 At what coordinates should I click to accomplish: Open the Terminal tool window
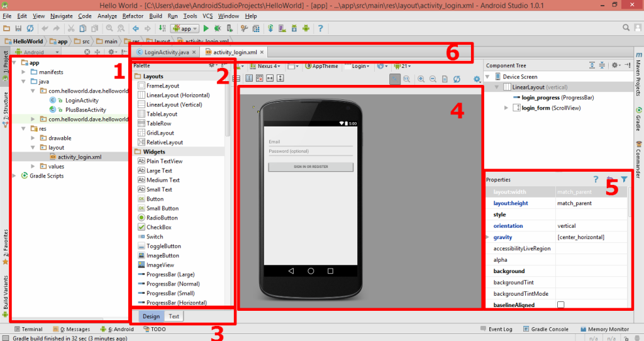(x=28, y=329)
